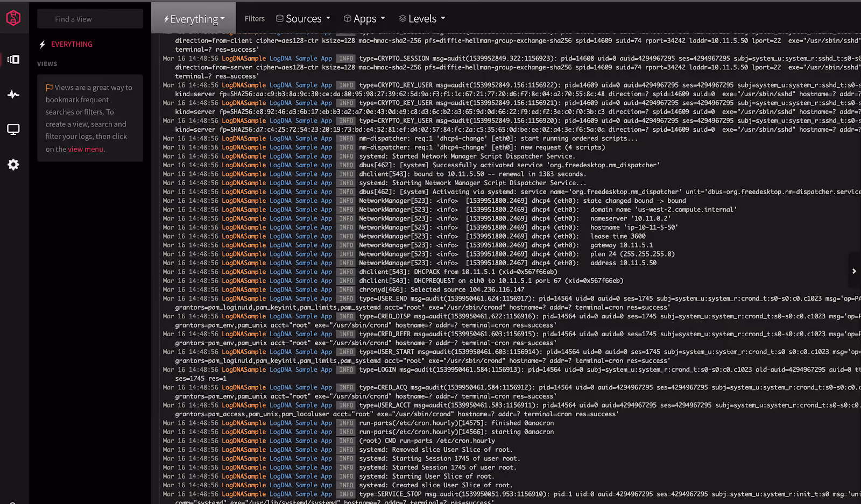
Task: Click log line 'type=USER_START msg=audit'
Action: [x=511, y=356]
